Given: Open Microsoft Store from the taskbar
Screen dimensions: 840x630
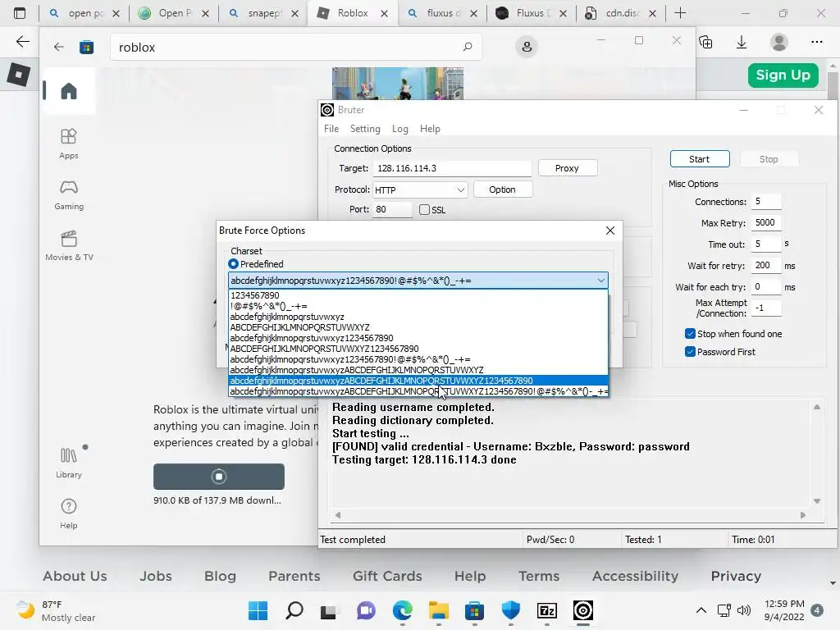Looking at the screenshot, I should 474,610.
